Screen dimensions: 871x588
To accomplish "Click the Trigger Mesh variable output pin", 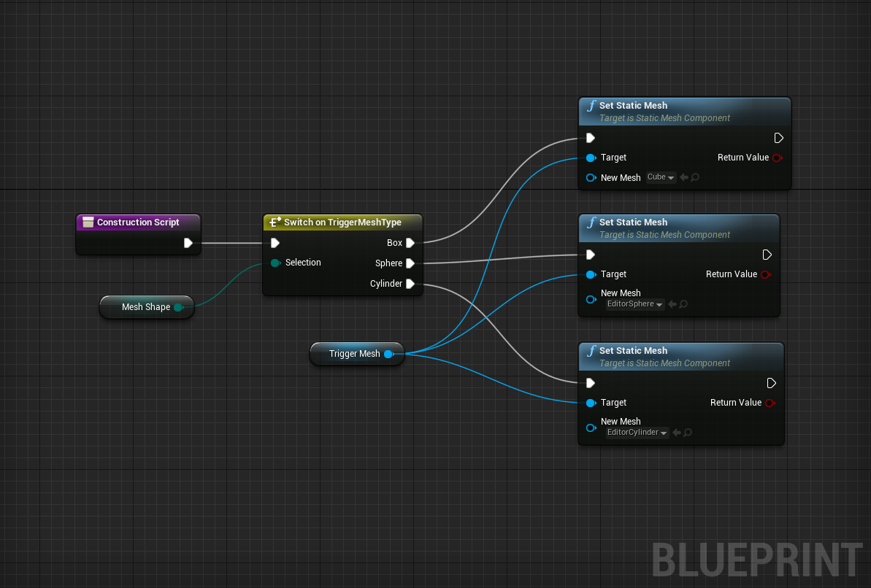I will pyautogui.click(x=389, y=354).
